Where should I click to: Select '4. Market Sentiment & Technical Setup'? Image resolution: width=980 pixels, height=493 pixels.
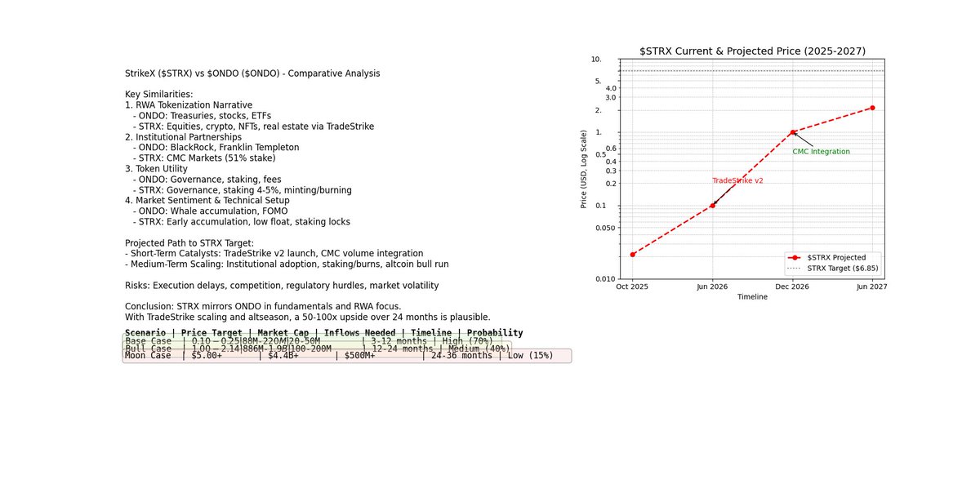207,201
